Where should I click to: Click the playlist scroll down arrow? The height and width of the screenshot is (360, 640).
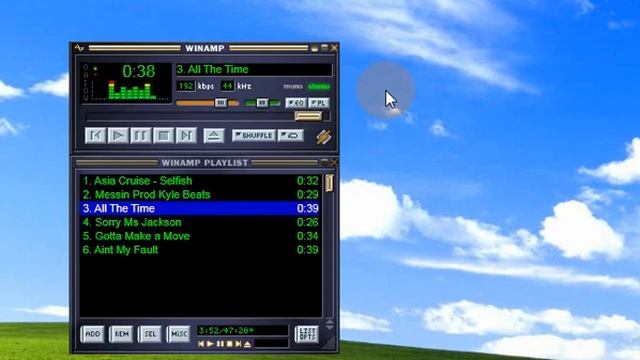pyautogui.click(x=330, y=327)
